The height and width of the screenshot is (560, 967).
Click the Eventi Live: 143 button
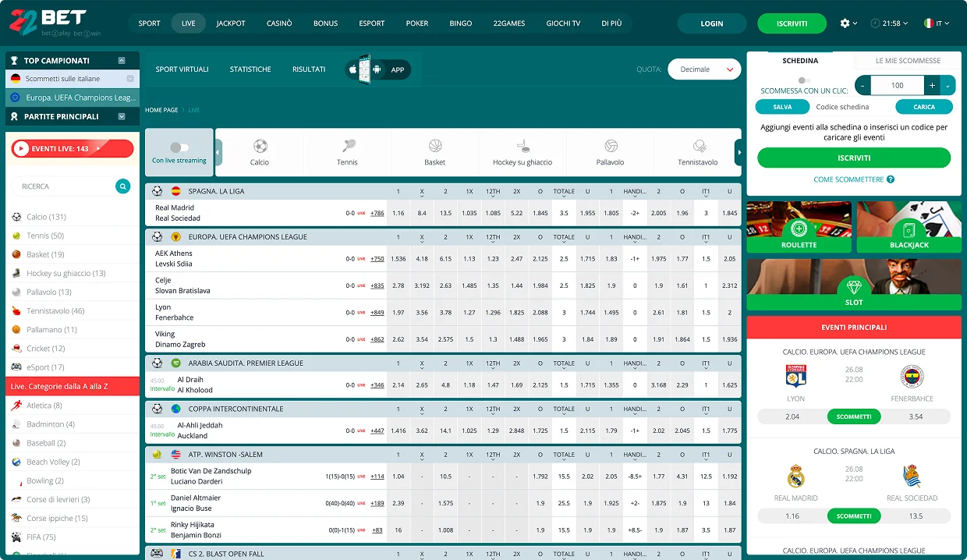72,148
